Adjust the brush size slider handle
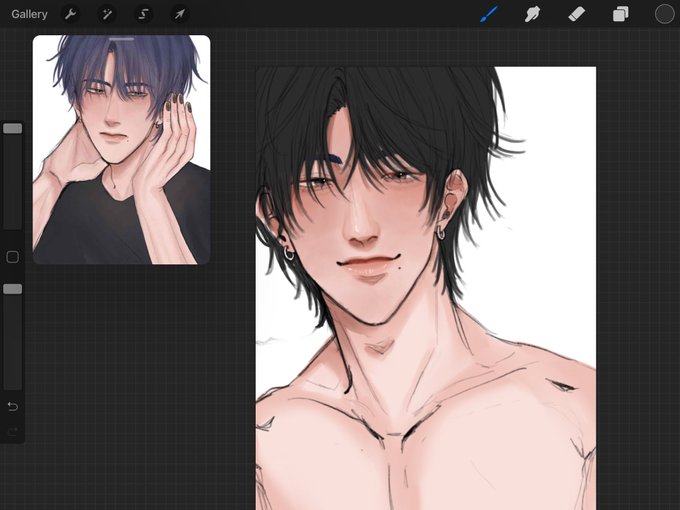680x510 pixels. (x=13, y=128)
